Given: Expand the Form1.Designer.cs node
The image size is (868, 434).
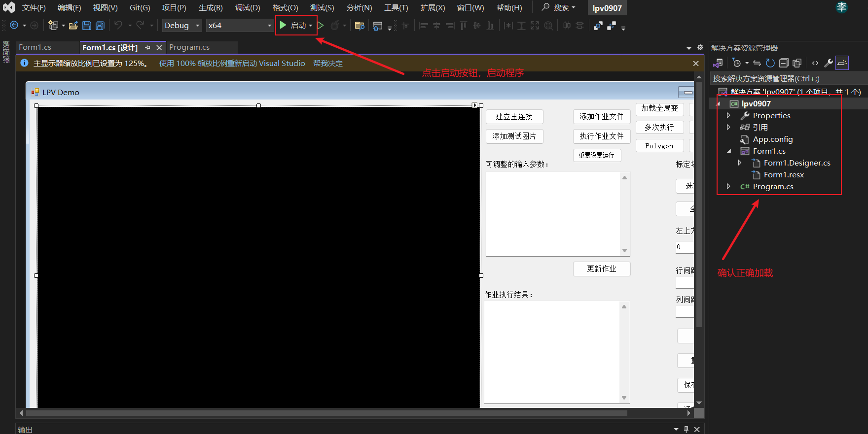Looking at the screenshot, I should pyautogui.click(x=739, y=163).
